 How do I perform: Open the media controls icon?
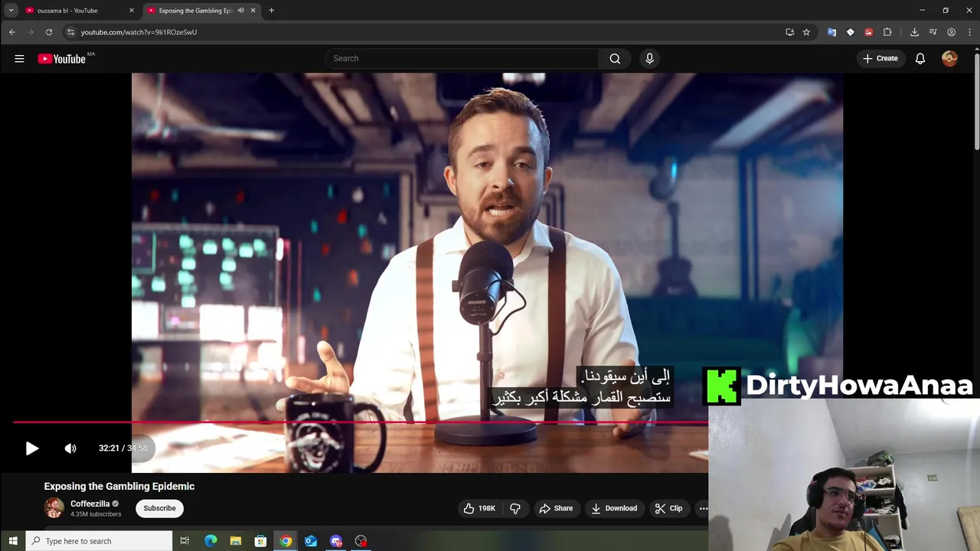click(x=933, y=32)
